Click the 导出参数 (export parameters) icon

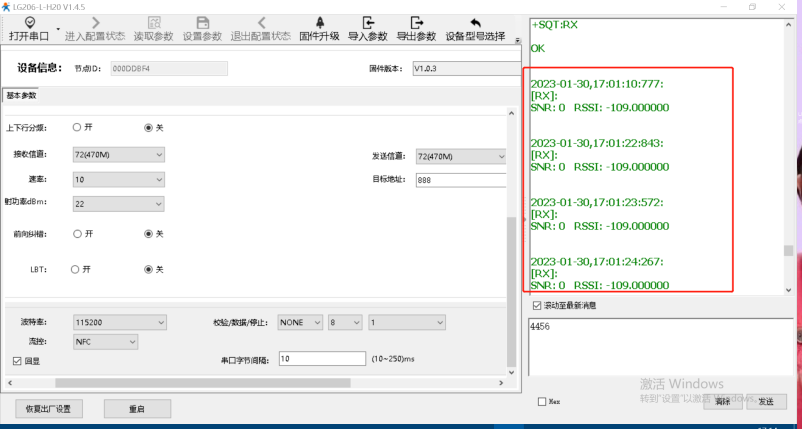416,22
